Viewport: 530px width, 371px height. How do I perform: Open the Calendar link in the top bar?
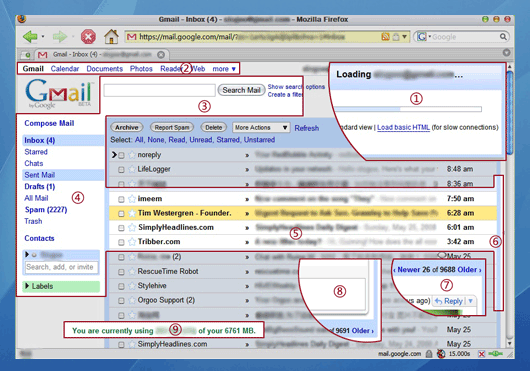coord(65,69)
